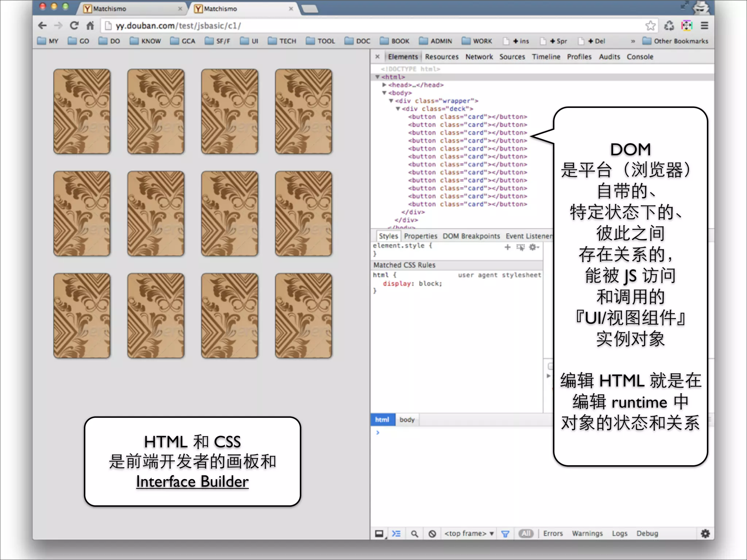Go back with the browser back arrow
747x560 pixels.
coord(42,26)
